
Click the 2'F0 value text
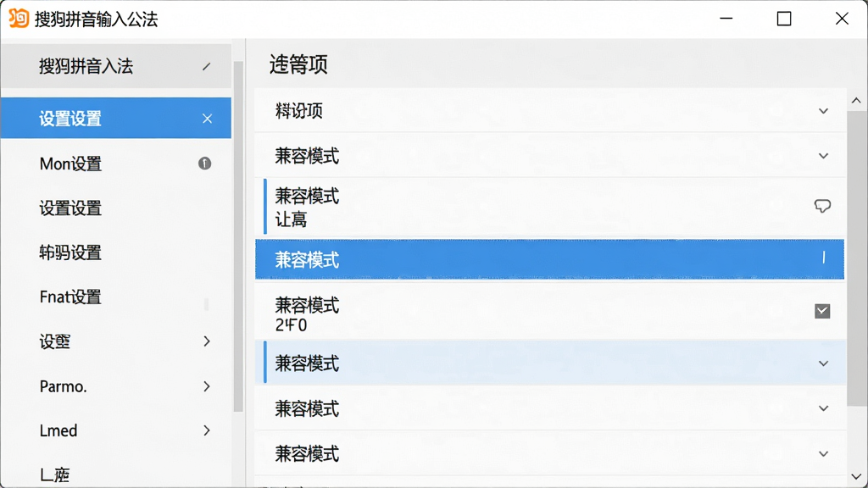[292, 324]
